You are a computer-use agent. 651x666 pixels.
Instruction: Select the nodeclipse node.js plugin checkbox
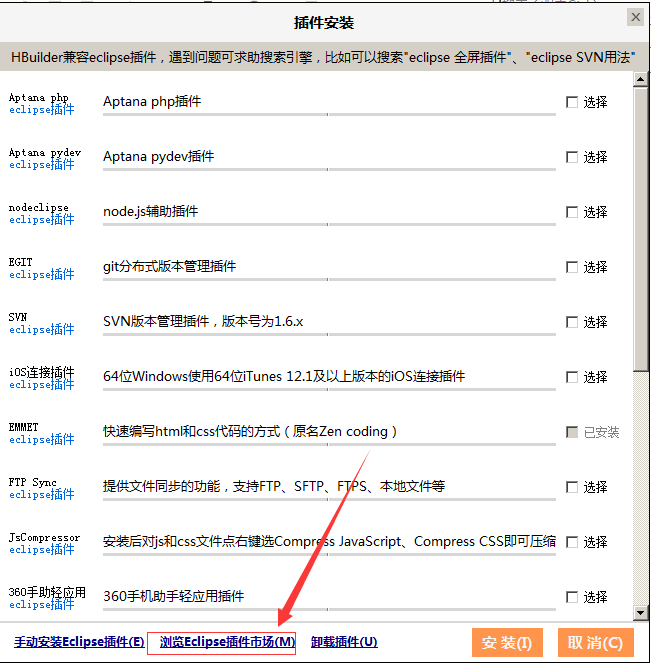572,212
